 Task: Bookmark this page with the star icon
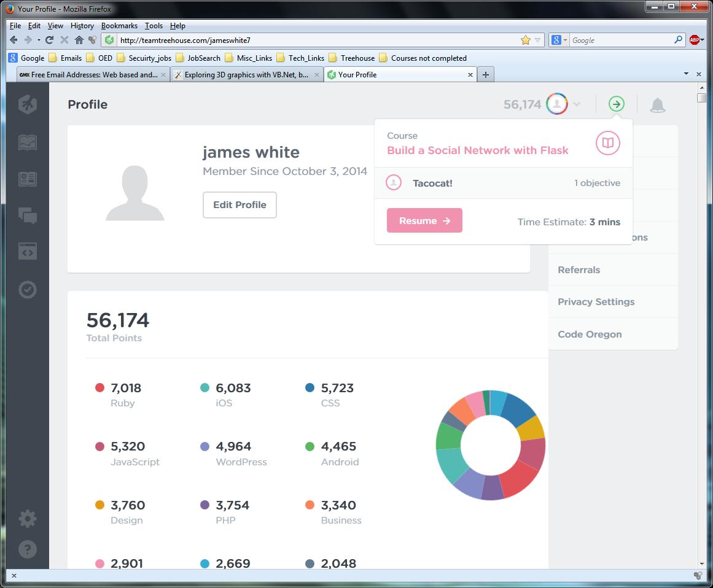pyautogui.click(x=526, y=40)
